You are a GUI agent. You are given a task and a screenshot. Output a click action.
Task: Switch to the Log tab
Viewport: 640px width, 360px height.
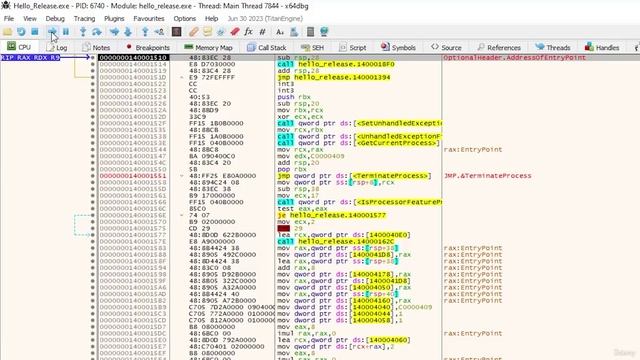[x=57, y=47]
